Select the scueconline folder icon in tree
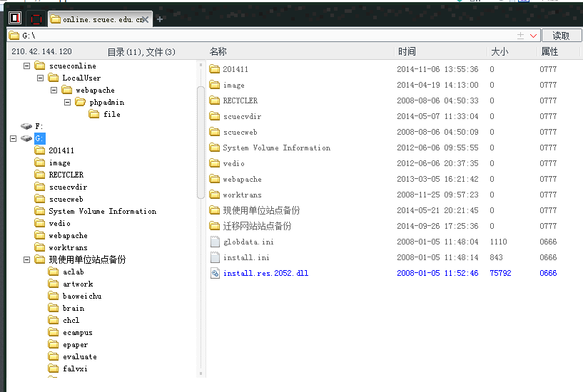583x392 pixels. coord(40,66)
